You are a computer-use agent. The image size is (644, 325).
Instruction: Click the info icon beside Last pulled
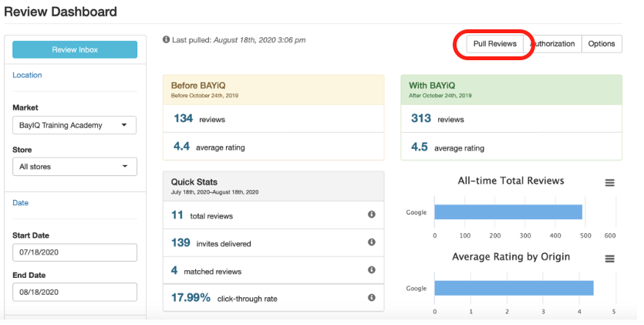click(x=166, y=39)
